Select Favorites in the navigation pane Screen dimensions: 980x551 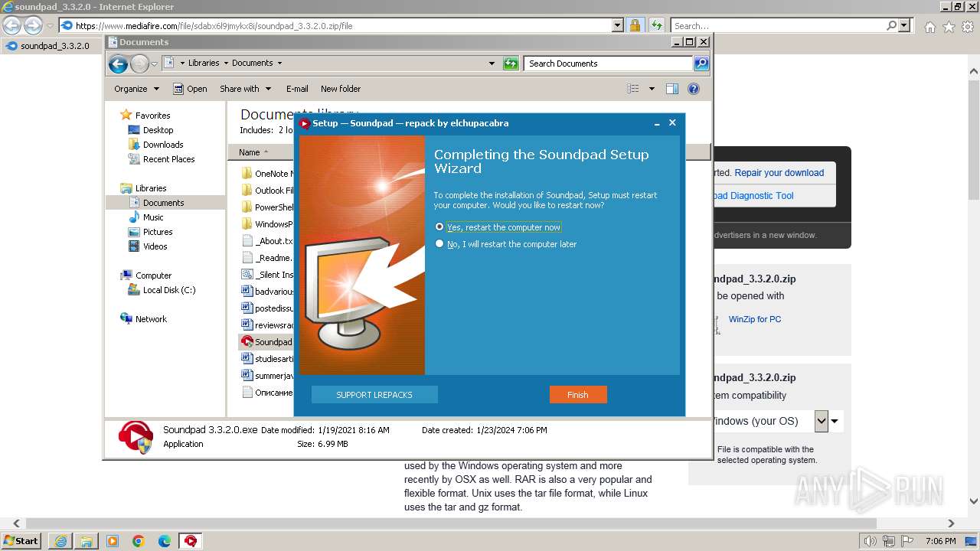coord(152,116)
